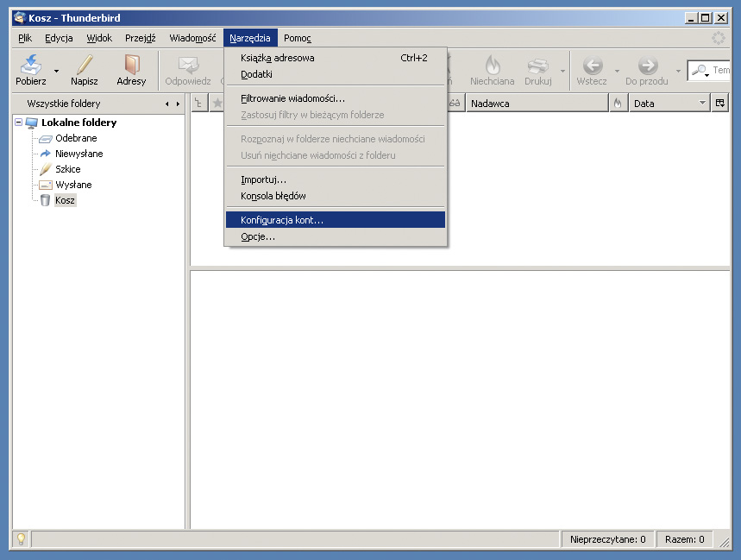The width and height of the screenshot is (741, 560).
Task: Sort by the Data column header
Action: point(669,103)
